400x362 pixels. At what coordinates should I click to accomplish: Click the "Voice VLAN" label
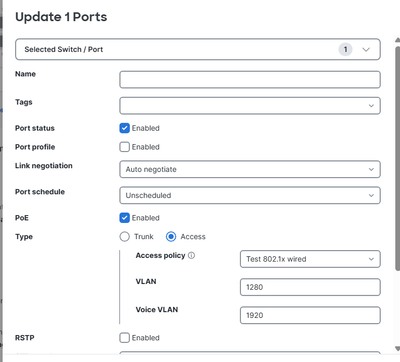pyautogui.click(x=157, y=310)
